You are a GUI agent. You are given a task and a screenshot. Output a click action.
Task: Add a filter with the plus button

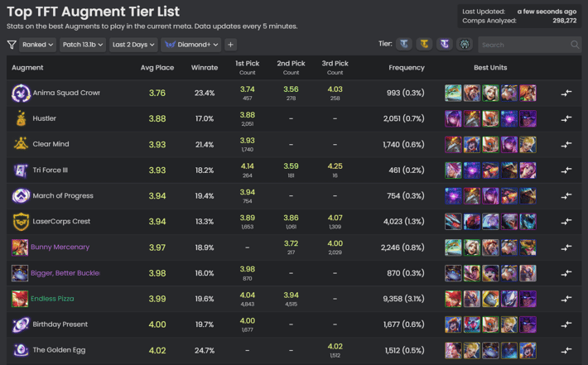point(230,45)
